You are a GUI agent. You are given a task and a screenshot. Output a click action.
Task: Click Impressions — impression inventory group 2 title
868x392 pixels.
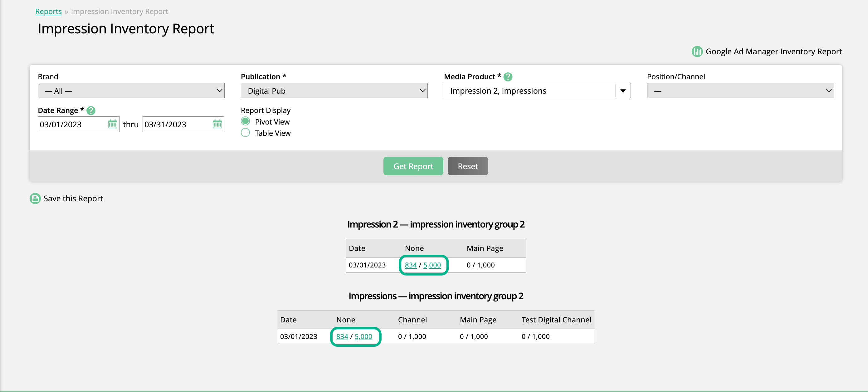pos(436,296)
